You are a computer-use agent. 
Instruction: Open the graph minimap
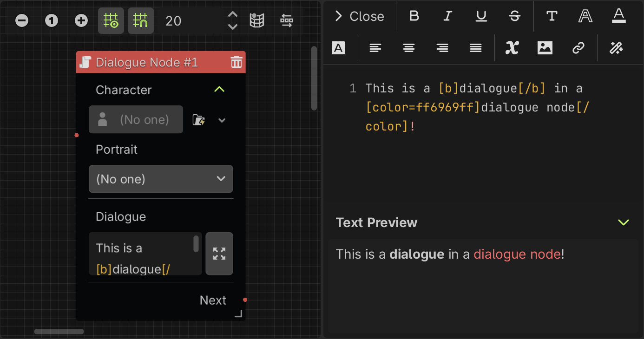(257, 20)
